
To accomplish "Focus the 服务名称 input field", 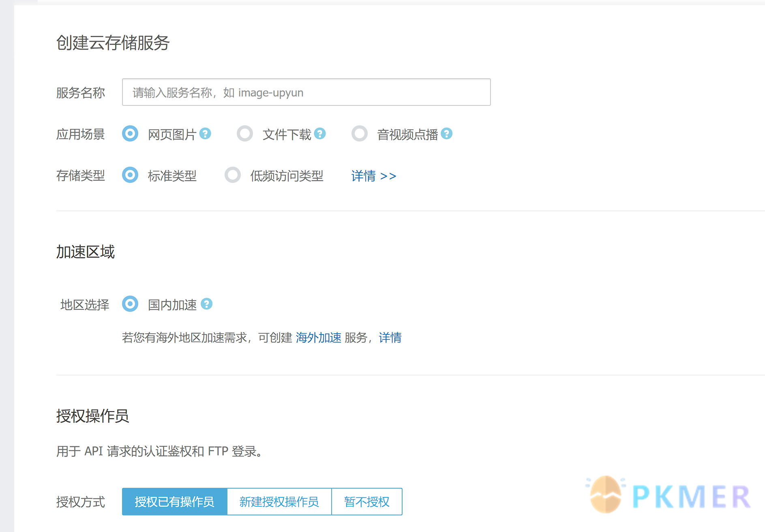I will pos(306,92).
